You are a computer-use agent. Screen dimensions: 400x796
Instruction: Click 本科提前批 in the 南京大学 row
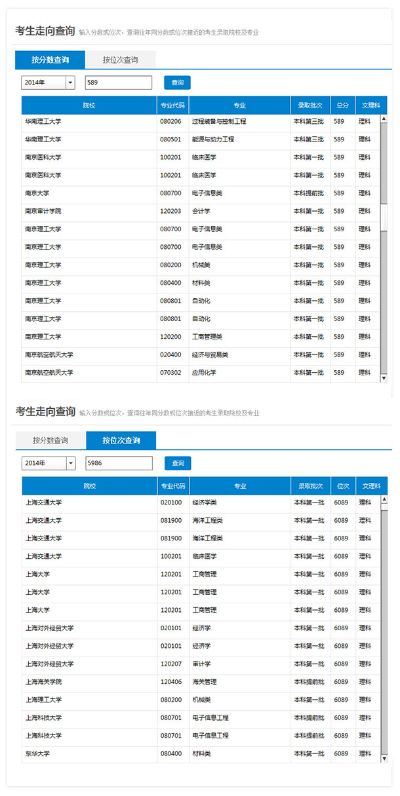pos(309,193)
